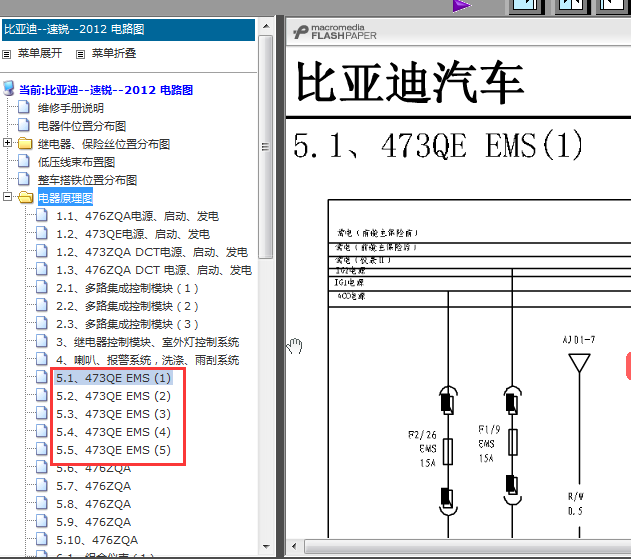
Task: Open 2.2、多路集成控制模块 (2)
Action: click(x=127, y=306)
